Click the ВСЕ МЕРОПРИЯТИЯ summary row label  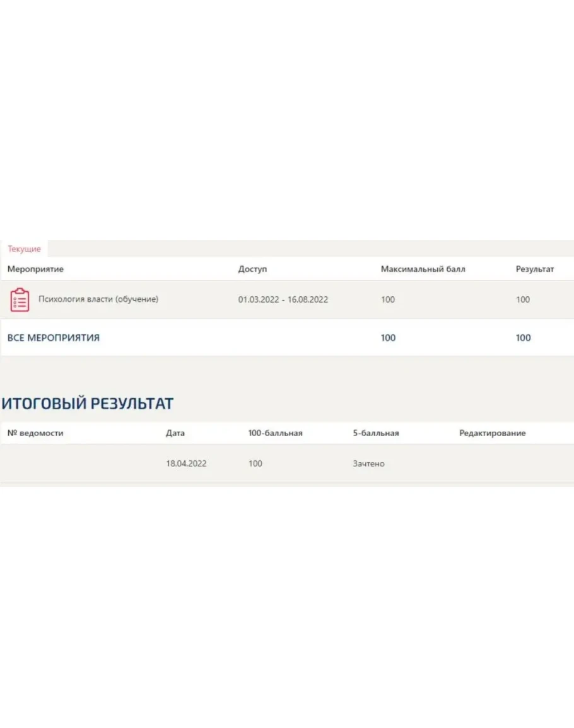point(54,338)
